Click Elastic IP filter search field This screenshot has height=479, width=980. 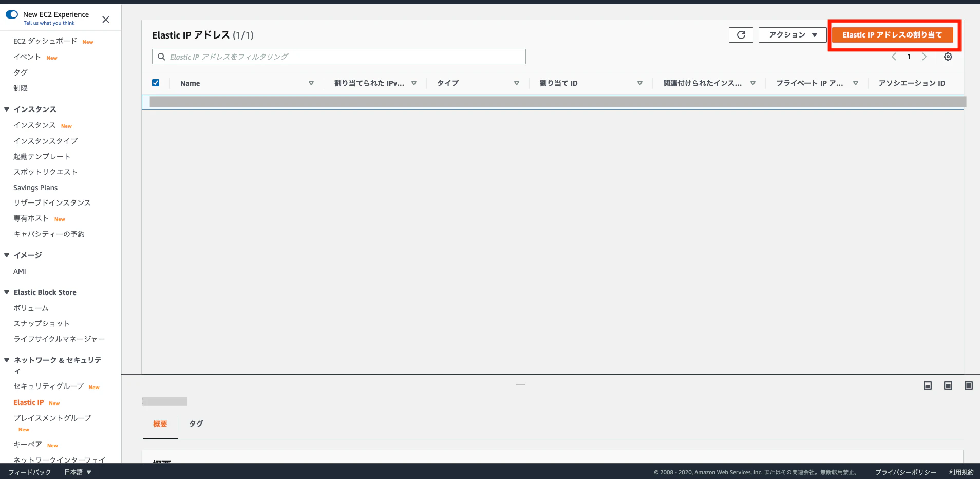pos(339,57)
